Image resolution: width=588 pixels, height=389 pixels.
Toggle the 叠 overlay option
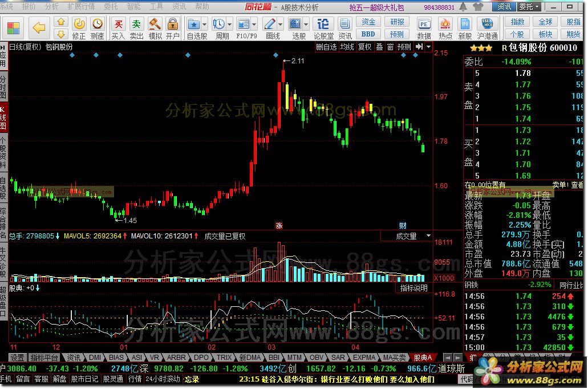379,47
